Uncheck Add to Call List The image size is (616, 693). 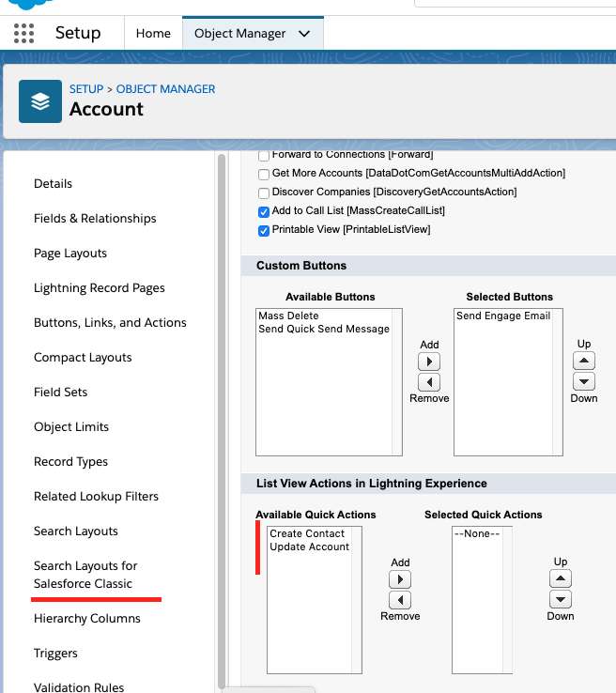264,212
